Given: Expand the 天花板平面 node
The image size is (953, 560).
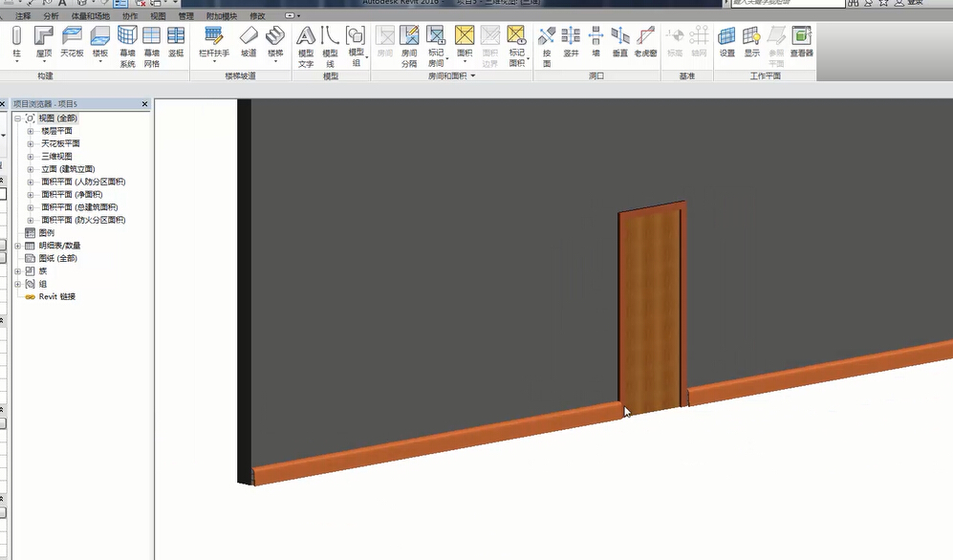Looking at the screenshot, I should pos(30,144).
